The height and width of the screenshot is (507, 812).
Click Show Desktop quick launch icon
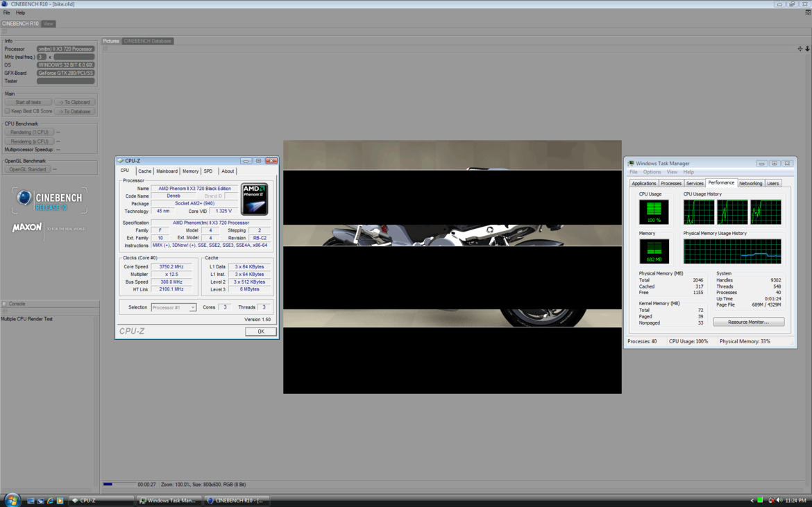(31, 501)
